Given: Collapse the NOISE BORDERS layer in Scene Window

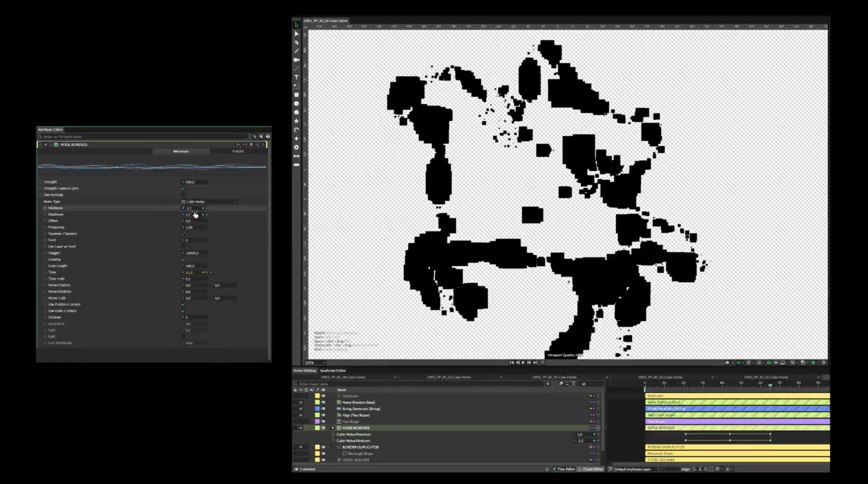Looking at the screenshot, I should [x=328, y=428].
